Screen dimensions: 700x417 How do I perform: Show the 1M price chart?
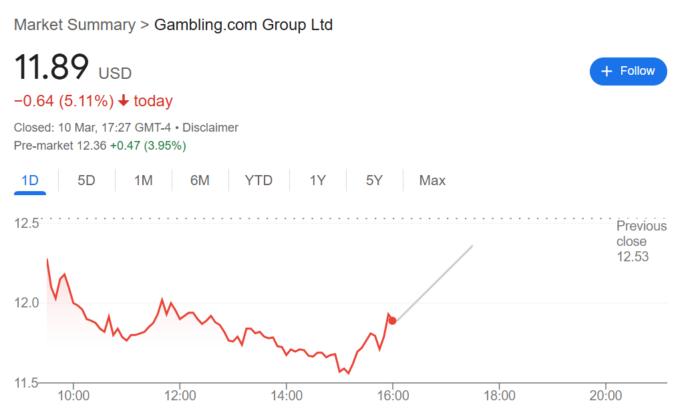pos(143,180)
